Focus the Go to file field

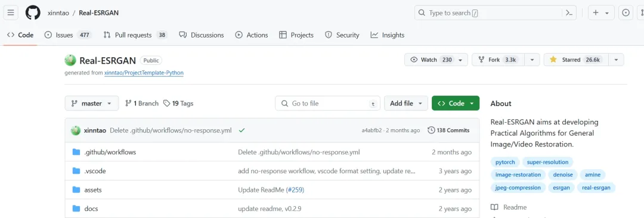[x=327, y=104]
